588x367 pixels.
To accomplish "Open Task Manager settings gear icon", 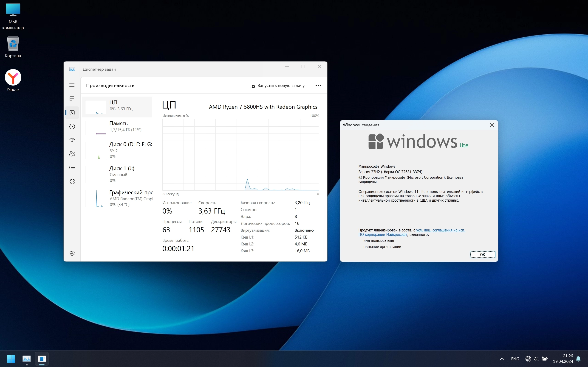I will (x=72, y=253).
